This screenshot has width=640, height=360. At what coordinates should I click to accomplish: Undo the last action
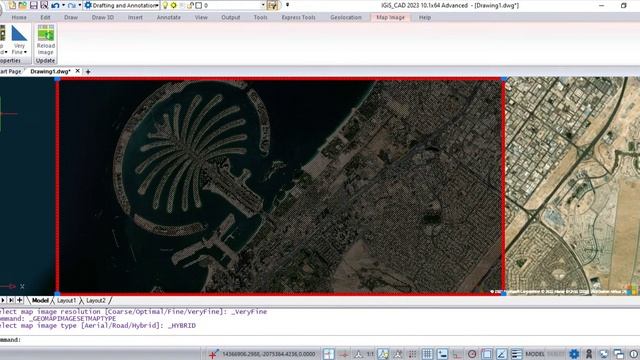click(x=55, y=5)
